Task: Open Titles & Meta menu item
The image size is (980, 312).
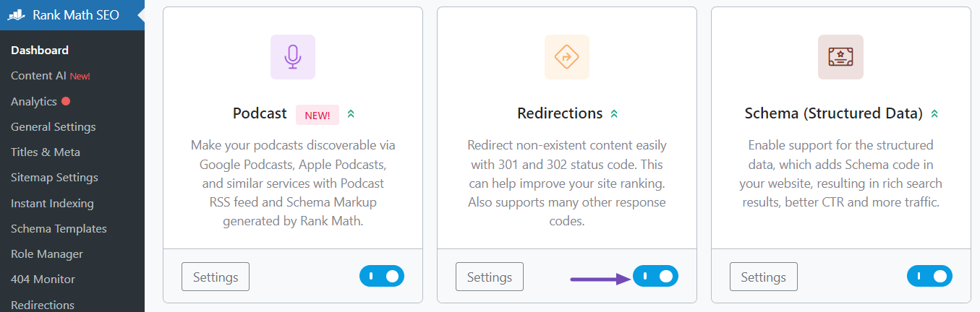Action: point(46,152)
